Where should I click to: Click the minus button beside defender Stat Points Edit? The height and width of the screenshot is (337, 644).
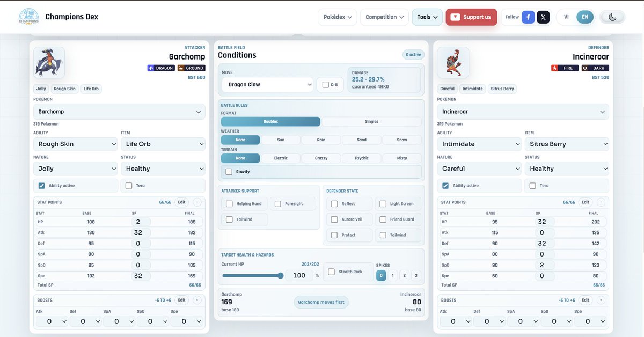pos(601,202)
